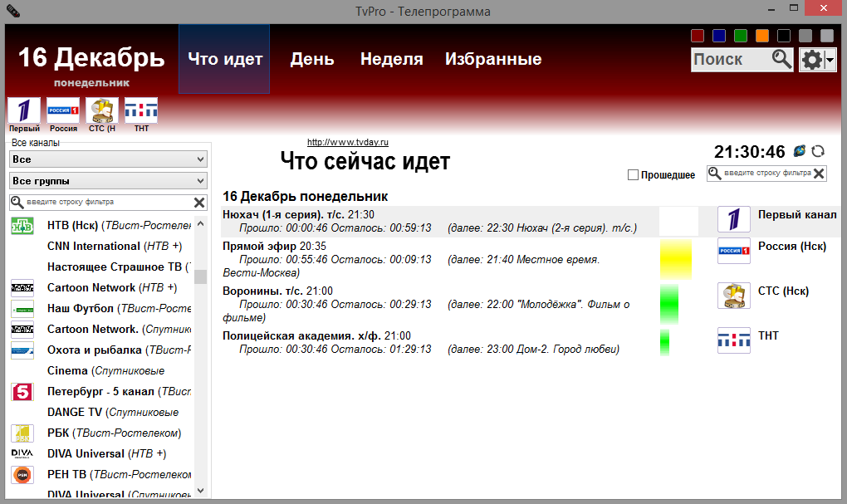Open settings with the gear icon
The image size is (847, 504).
click(x=812, y=59)
